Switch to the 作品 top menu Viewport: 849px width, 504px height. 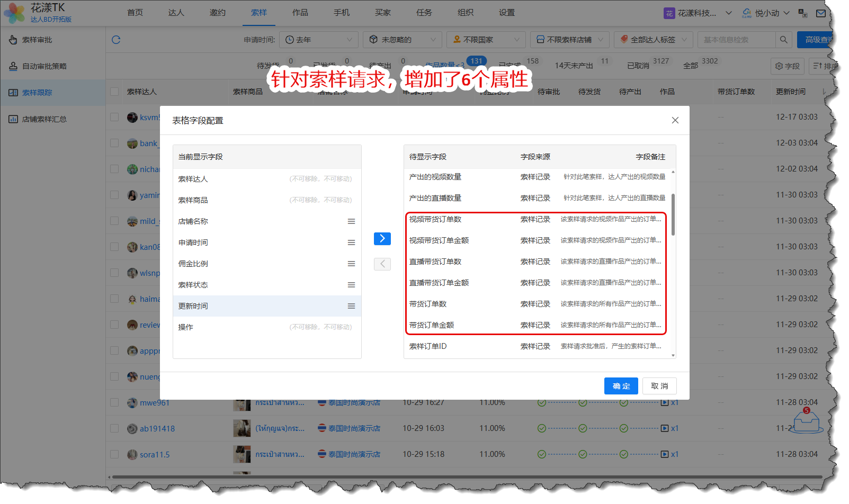300,13
